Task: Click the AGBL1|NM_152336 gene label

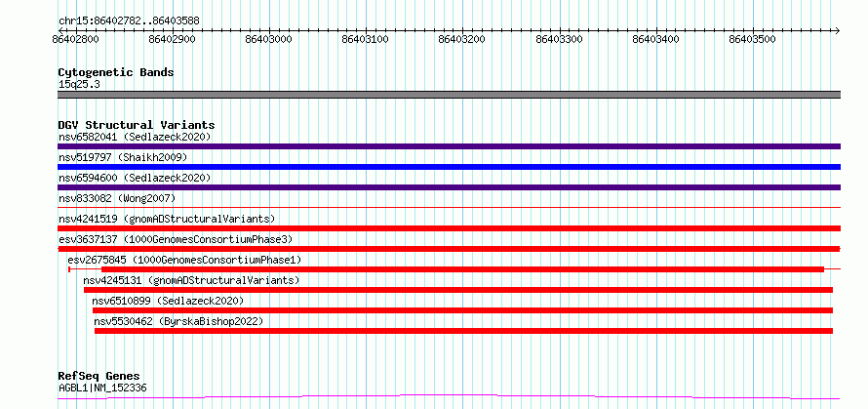Action: click(102, 388)
